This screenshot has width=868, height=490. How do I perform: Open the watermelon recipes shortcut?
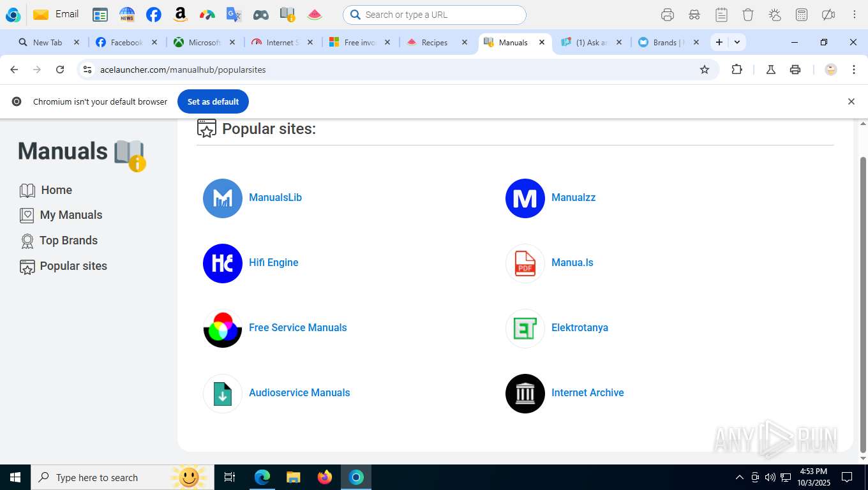(315, 15)
